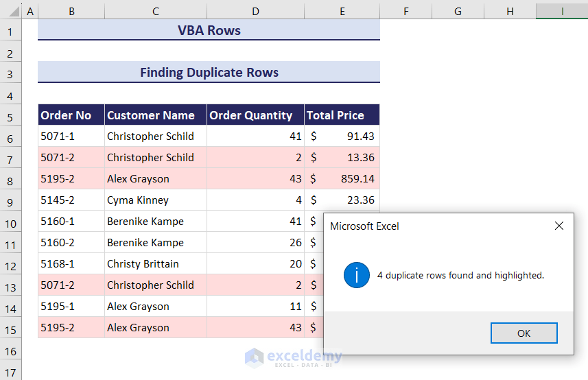Click the blue information icon in dialog
Screen dimensions: 588x380
(x=356, y=274)
